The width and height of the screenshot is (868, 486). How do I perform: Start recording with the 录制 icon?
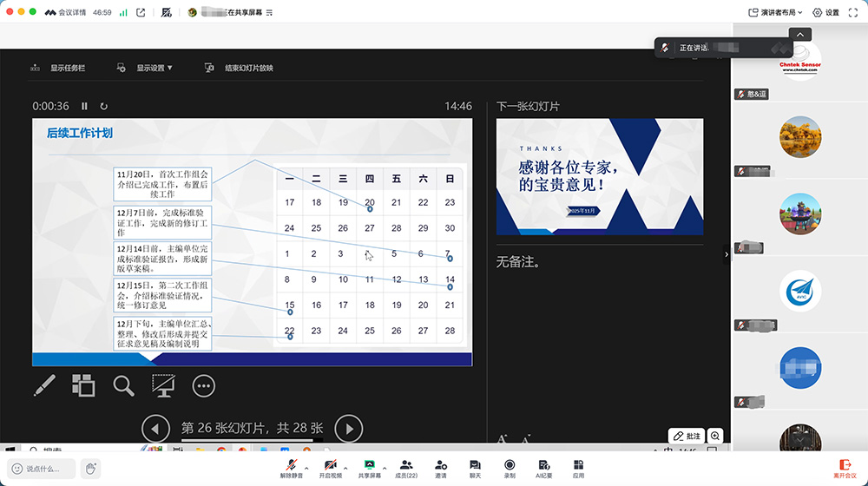(510, 467)
